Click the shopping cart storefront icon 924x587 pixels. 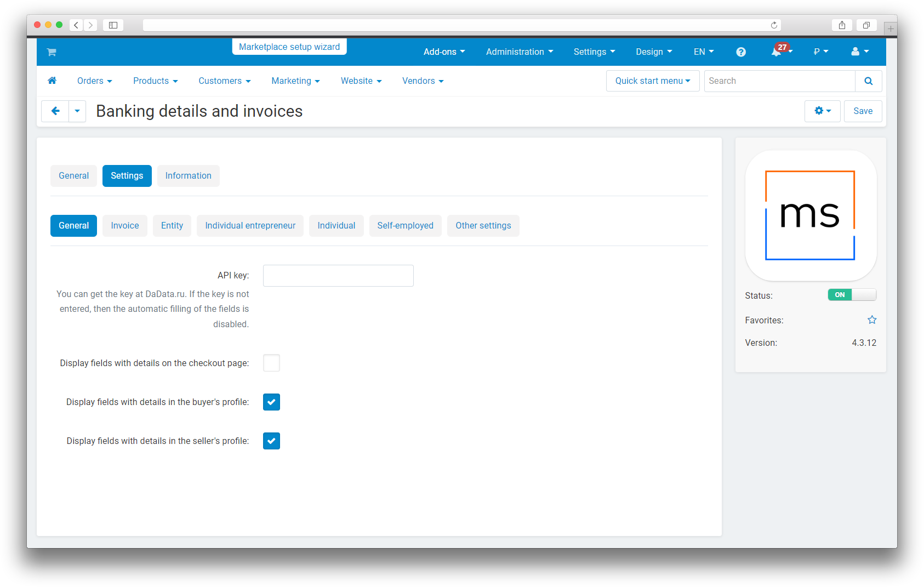coord(52,52)
